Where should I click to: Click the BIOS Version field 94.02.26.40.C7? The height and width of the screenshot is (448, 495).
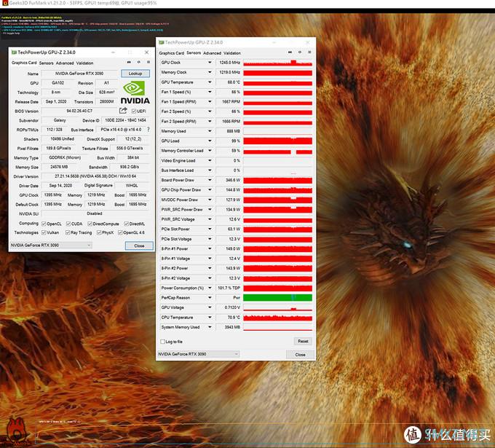click(x=79, y=111)
